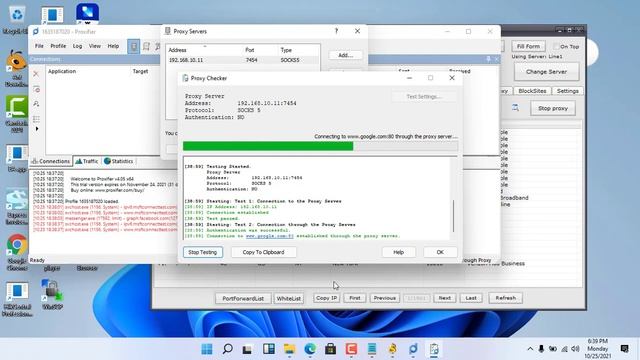Click the sidebar icon directly below the red X
640x360 pixels.
click(36, 89)
